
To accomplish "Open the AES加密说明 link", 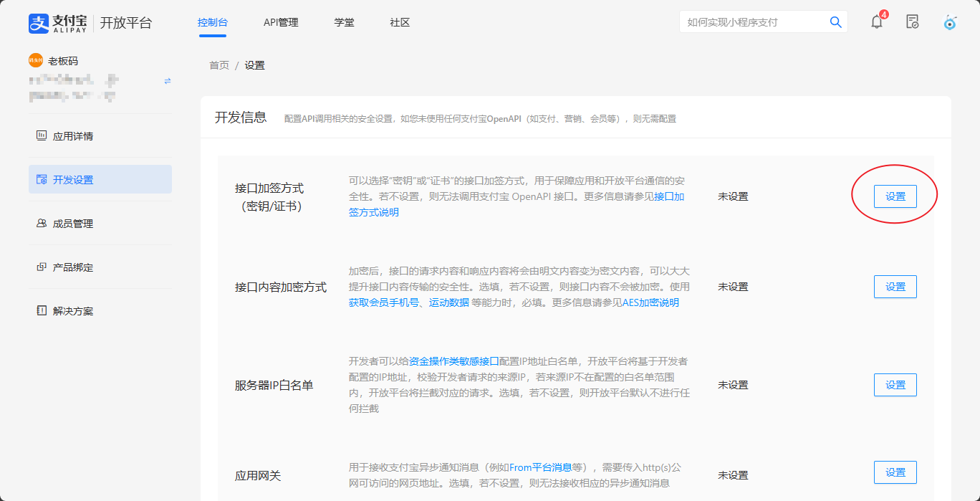I will click(650, 302).
